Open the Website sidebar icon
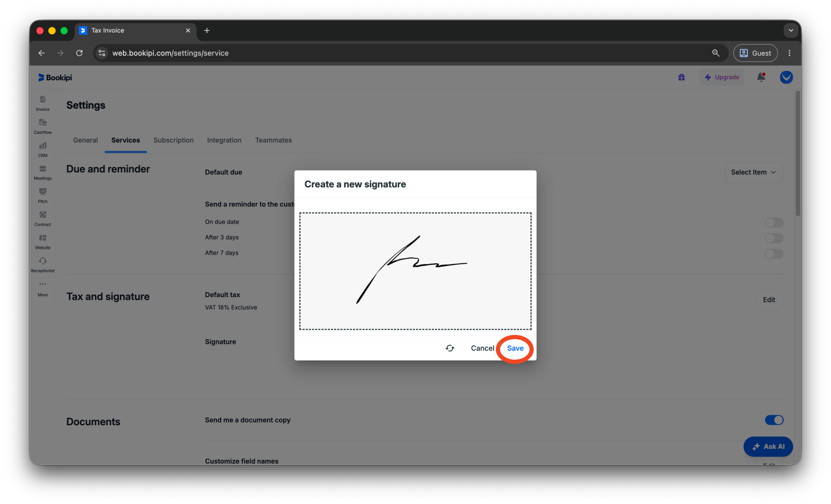This screenshot has height=504, width=831. (43, 241)
